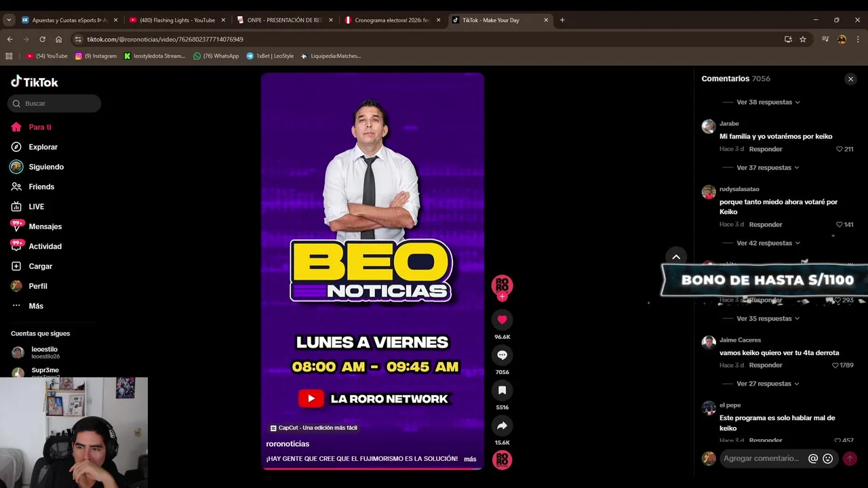Save video with bookmark icon
This screenshot has height=488, width=868.
[x=502, y=390]
